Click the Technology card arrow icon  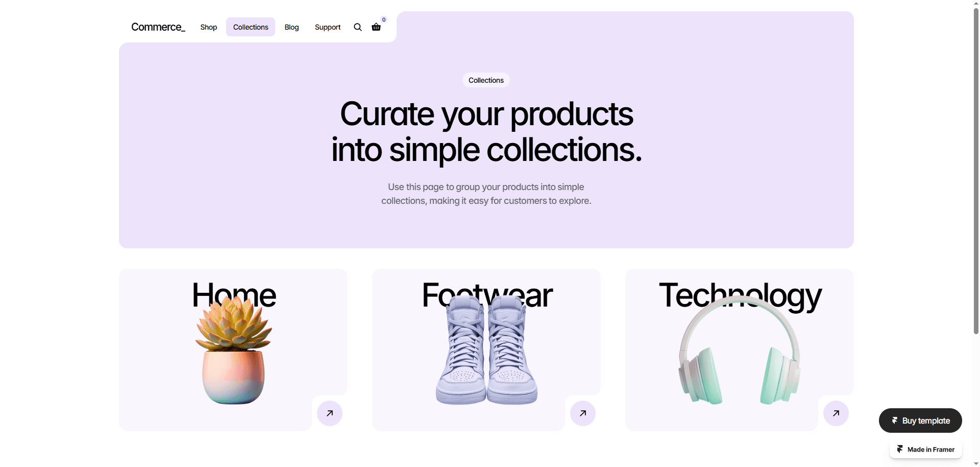[x=836, y=413]
